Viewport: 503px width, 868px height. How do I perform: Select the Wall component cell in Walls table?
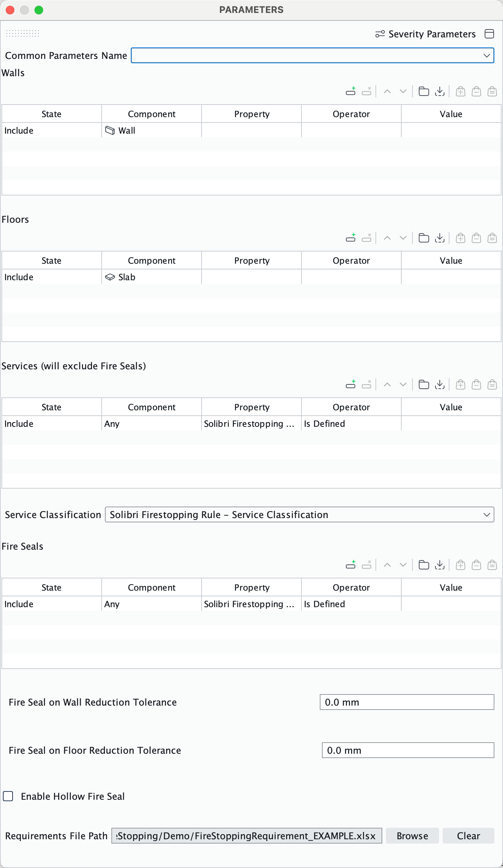152,130
